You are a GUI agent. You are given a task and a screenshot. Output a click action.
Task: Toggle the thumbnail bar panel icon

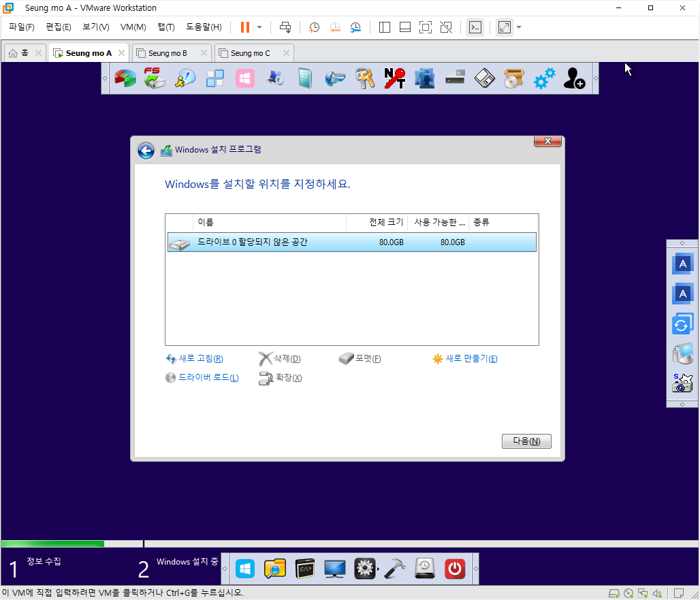pos(405,27)
